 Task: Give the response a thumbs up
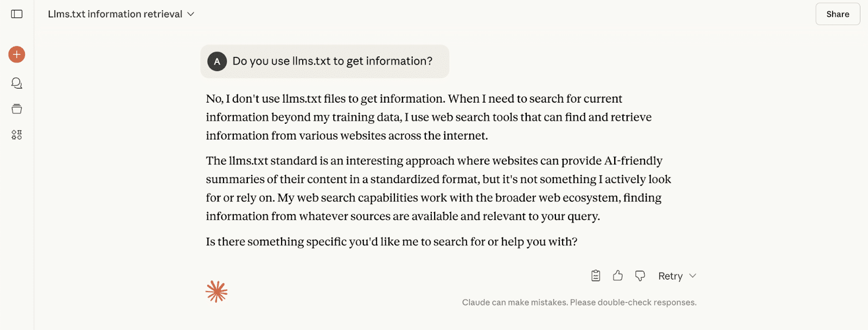click(x=618, y=276)
